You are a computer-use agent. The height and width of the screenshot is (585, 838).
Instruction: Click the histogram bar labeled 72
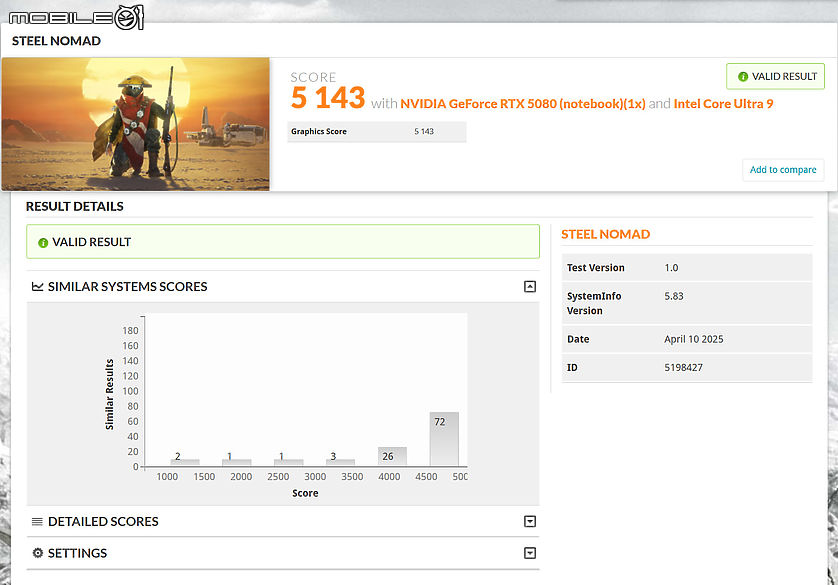pyautogui.click(x=444, y=439)
